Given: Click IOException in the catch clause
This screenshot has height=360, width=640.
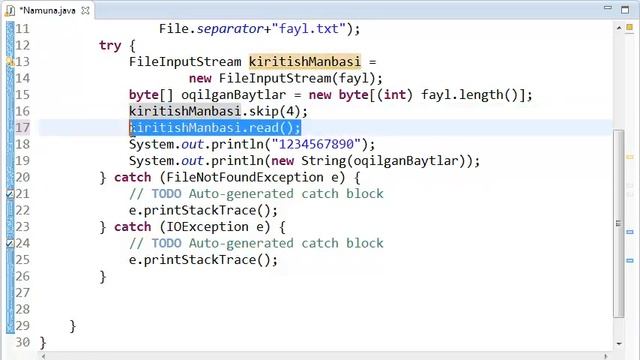Looking at the screenshot, I should (207, 227).
